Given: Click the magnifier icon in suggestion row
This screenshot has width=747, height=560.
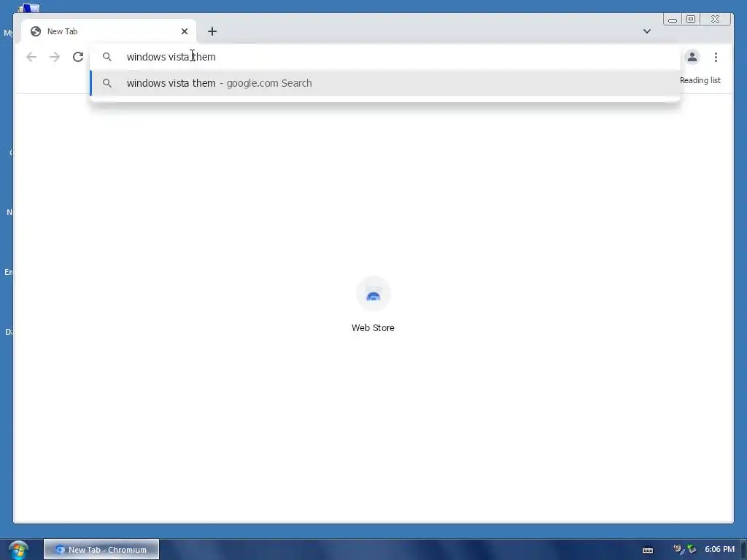Looking at the screenshot, I should pyautogui.click(x=107, y=83).
